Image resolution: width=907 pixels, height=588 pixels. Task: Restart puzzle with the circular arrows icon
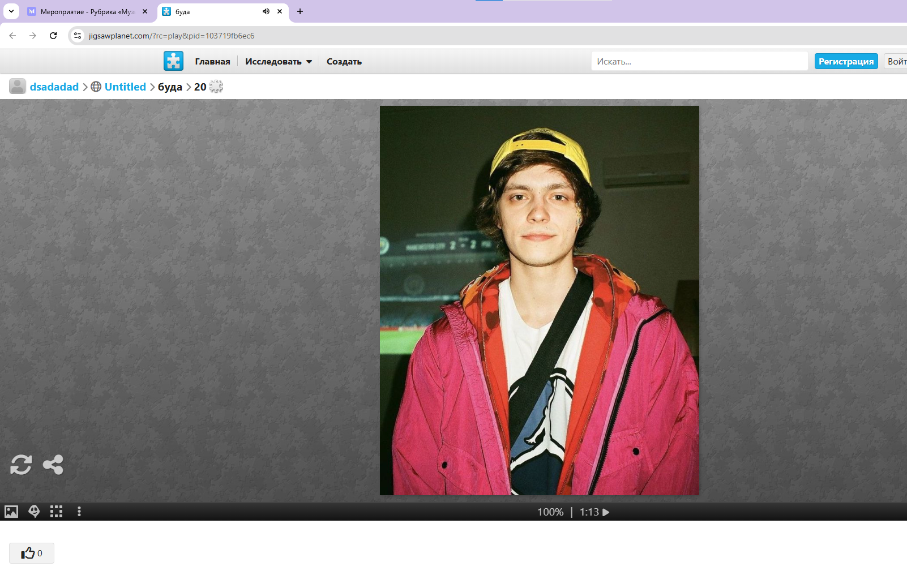pos(21,465)
